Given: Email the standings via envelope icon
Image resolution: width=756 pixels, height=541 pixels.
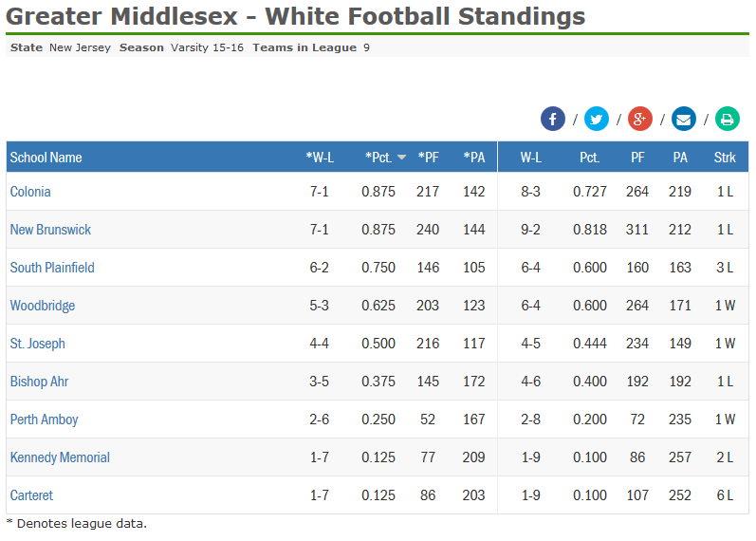Looking at the screenshot, I should click(683, 119).
